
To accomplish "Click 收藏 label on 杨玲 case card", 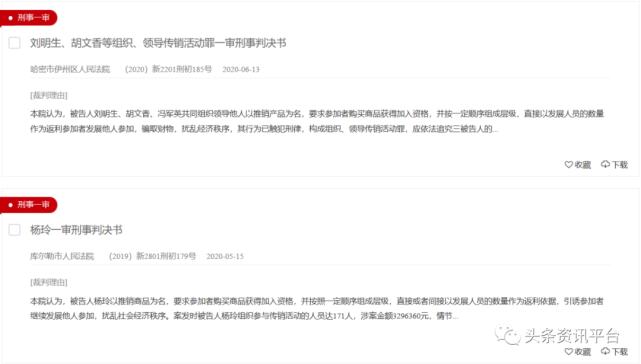I will pos(583,352).
